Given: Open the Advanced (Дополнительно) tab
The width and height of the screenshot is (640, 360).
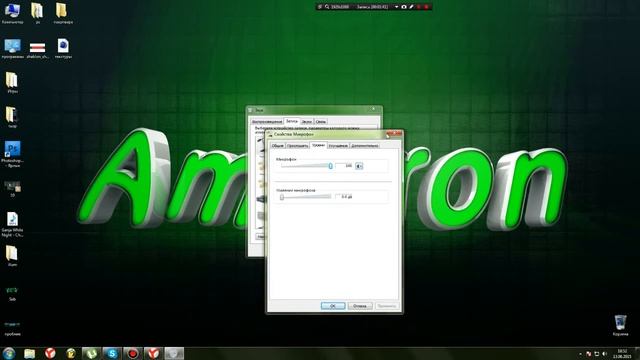Looking at the screenshot, I should click(365, 146).
